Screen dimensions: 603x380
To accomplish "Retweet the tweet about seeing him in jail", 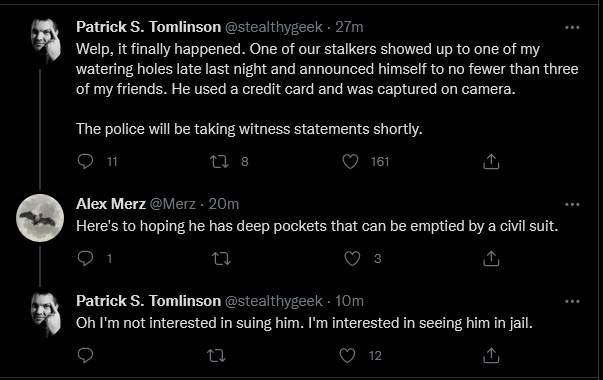I will tap(217, 355).
